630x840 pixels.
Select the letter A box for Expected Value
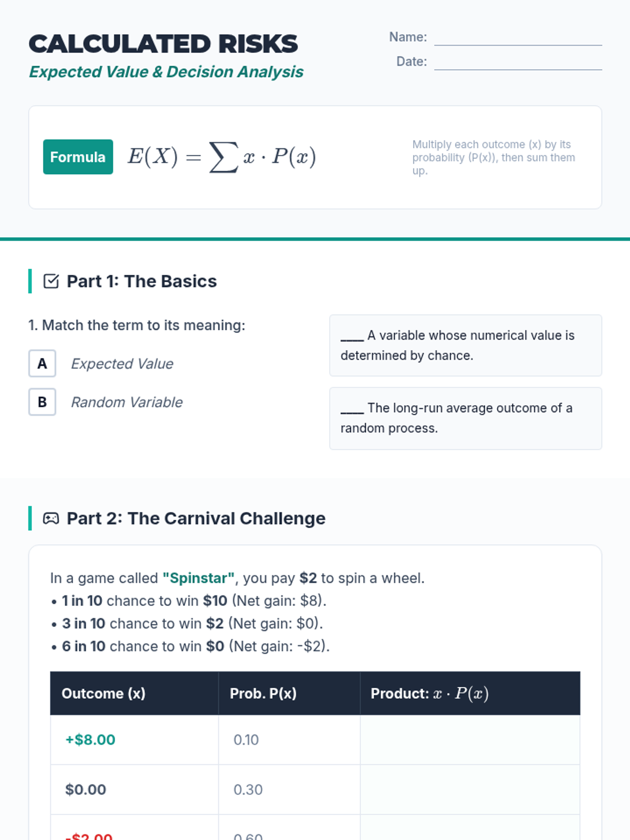pyautogui.click(x=42, y=363)
